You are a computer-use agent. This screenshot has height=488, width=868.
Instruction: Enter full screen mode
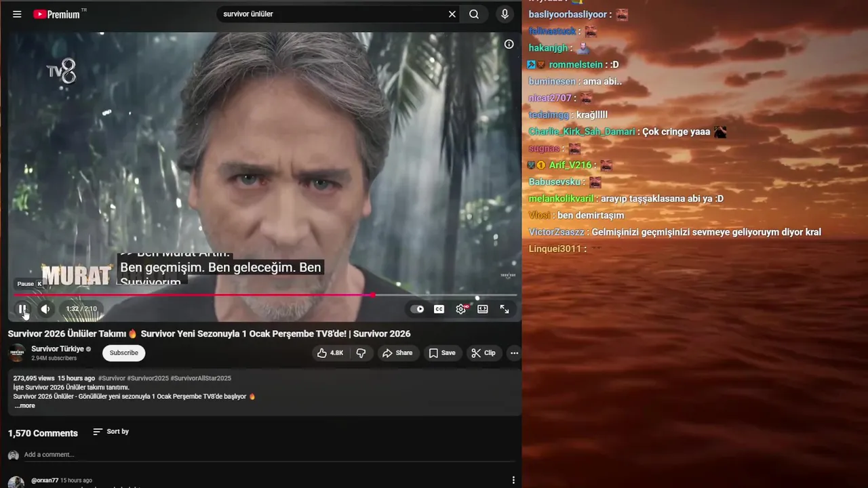click(x=505, y=309)
